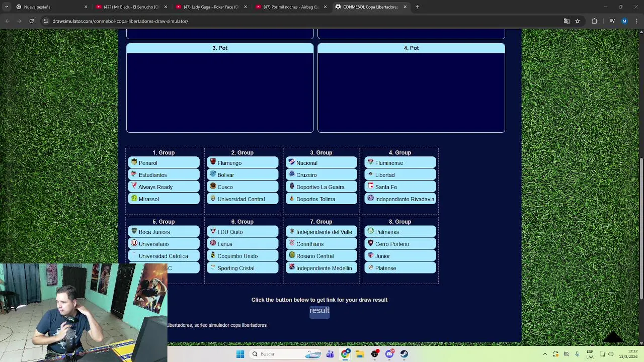644x362 pixels.
Task: Click the Nacional club crest icon
Action: coord(291,162)
